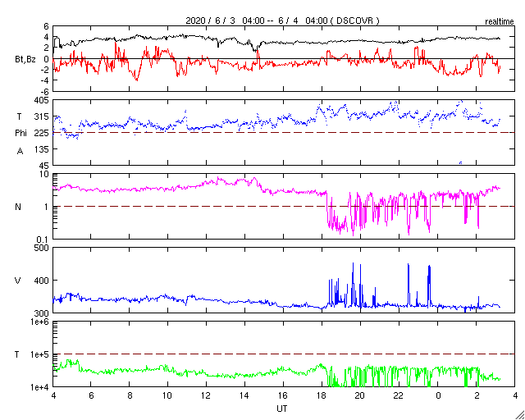Click the '0.1' density tick label
Screen dimensions: 525x420
pos(43,240)
